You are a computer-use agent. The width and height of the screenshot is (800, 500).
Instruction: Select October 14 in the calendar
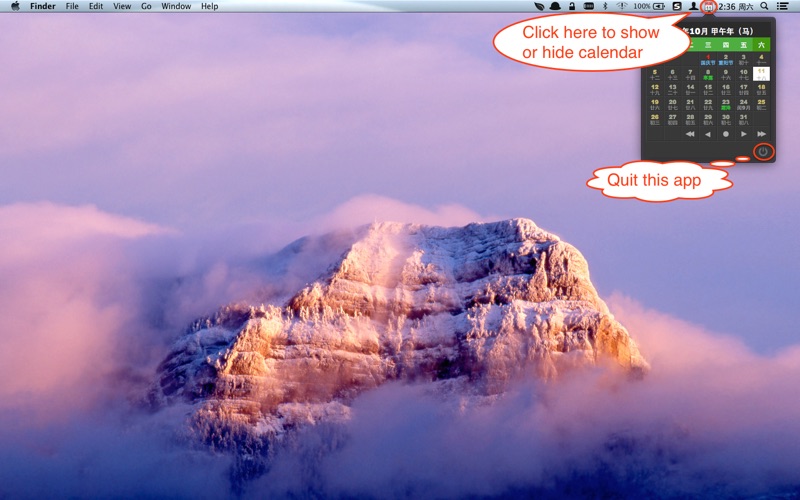[x=690, y=89]
